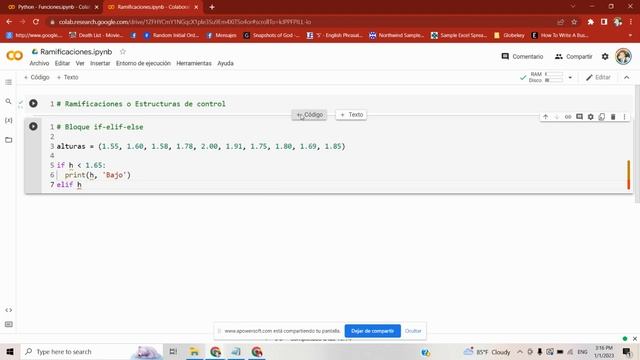This screenshot has width=640, height=360.
Task: Rename notebook title Ramificaciones.ipynb
Action: pos(76,52)
